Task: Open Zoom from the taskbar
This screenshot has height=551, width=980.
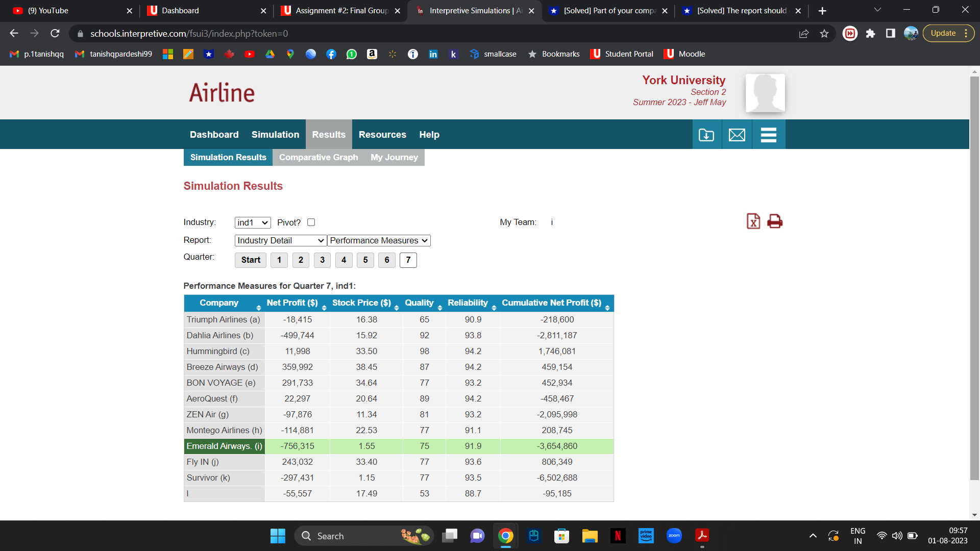Action: [674, 536]
